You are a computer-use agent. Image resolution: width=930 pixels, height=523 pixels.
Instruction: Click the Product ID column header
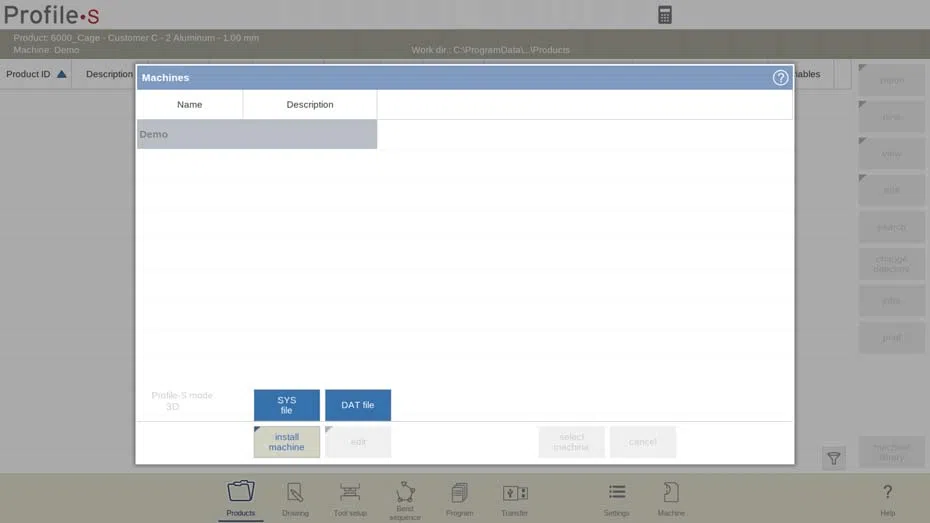[36, 74]
